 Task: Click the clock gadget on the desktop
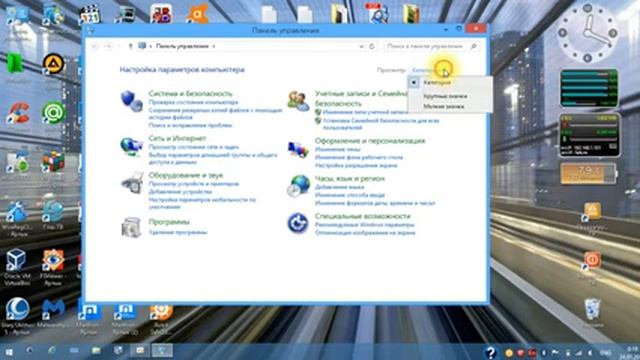(588, 33)
